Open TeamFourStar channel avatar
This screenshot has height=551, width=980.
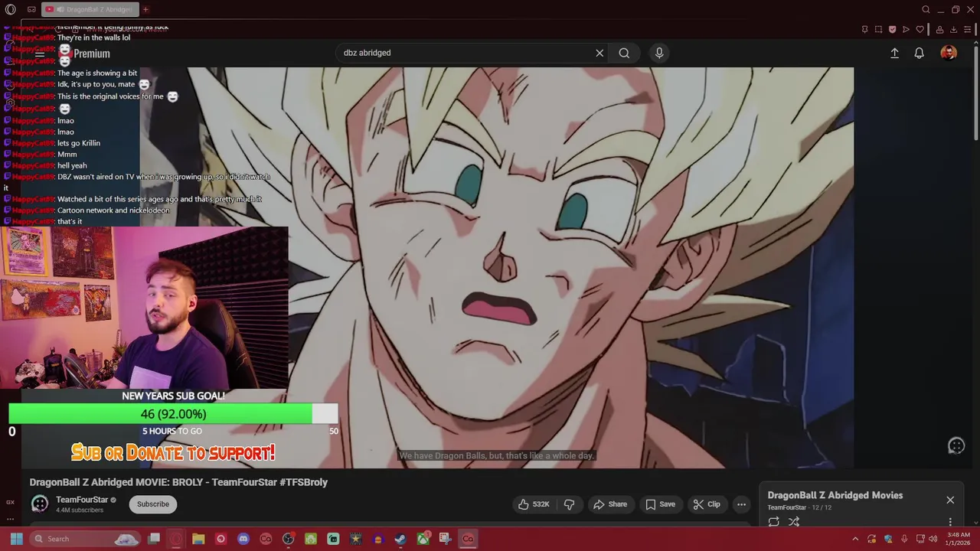(x=40, y=504)
